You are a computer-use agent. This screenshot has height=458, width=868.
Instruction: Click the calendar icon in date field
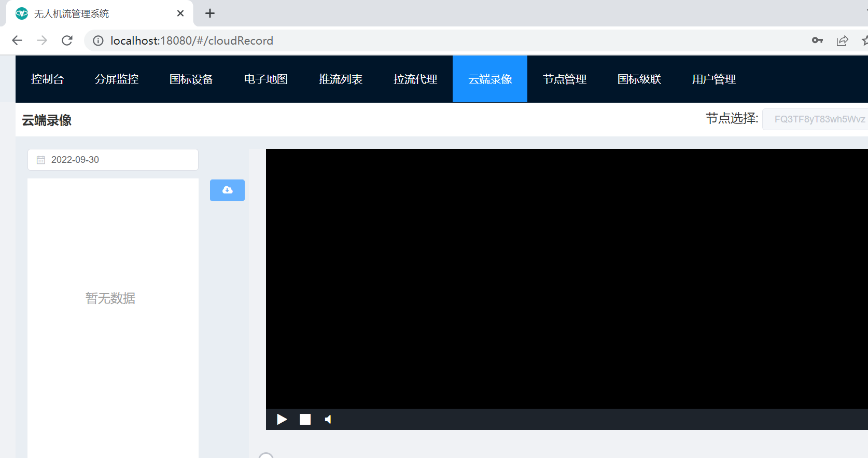[41, 160]
